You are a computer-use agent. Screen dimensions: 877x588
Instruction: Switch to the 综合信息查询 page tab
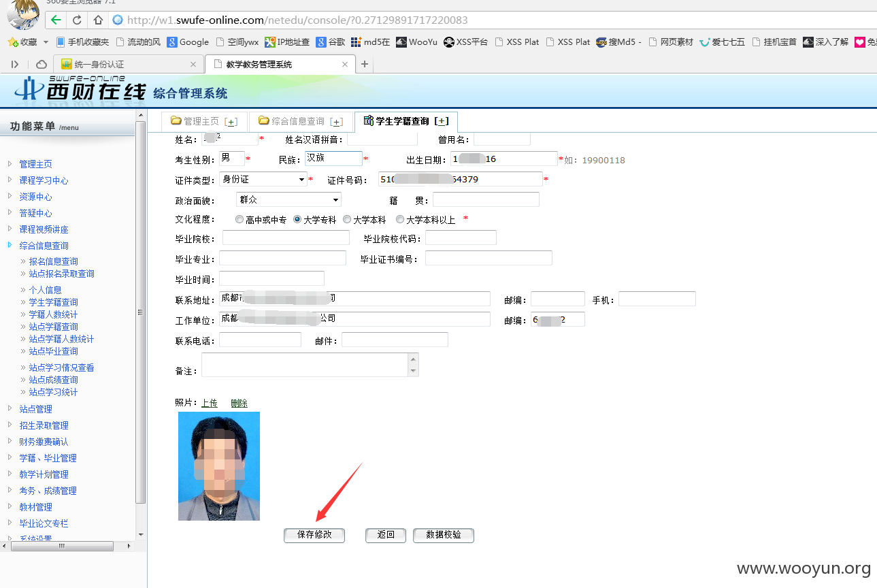[301, 122]
